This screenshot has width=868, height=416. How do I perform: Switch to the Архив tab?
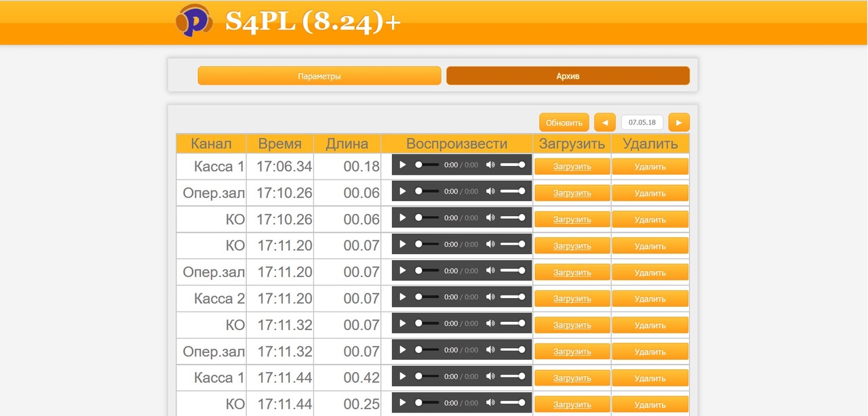coord(568,76)
